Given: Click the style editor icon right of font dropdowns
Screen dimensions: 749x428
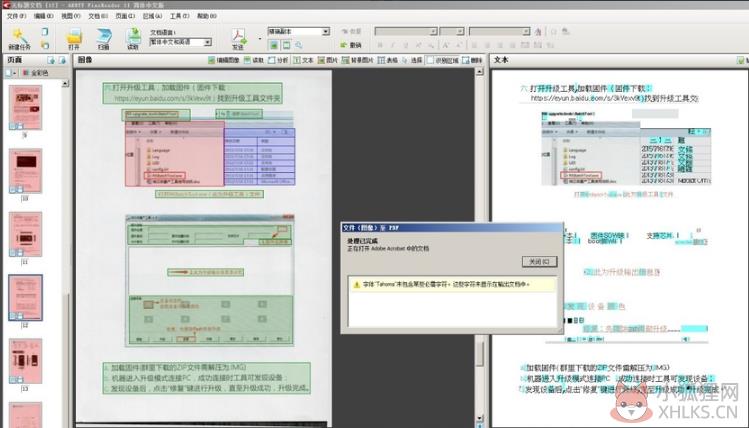Looking at the screenshot, I should pyautogui.click(x=538, y=32).
